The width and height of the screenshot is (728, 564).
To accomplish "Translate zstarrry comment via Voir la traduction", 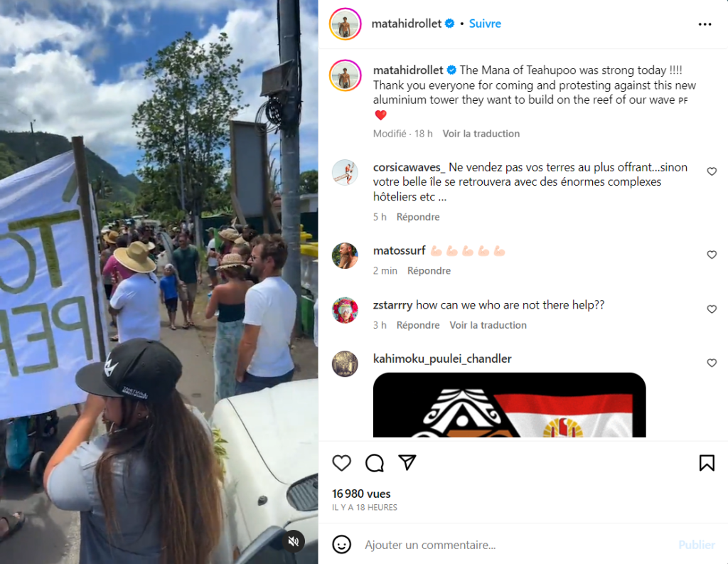I will point(488,325).
